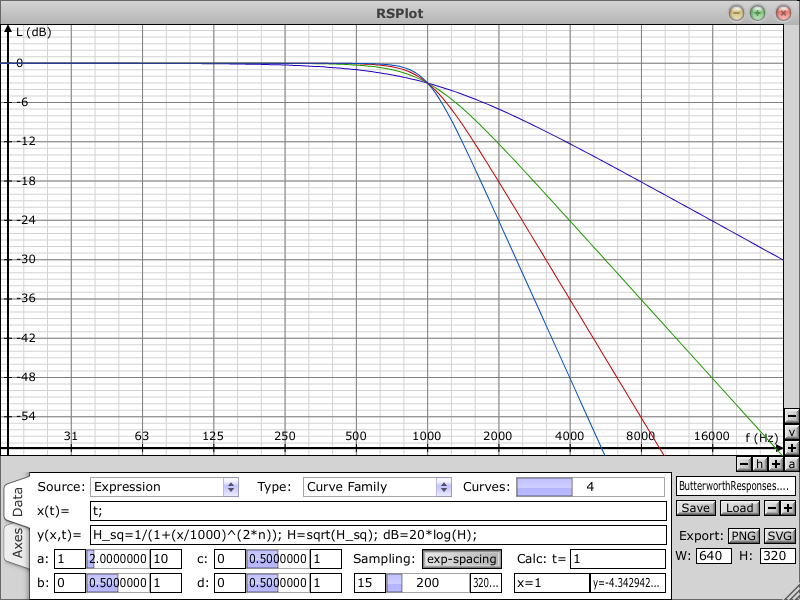Click the 'f (Hz)' axis title
Viewport: 800px width, 600px height.
click(x=761, y=438)
